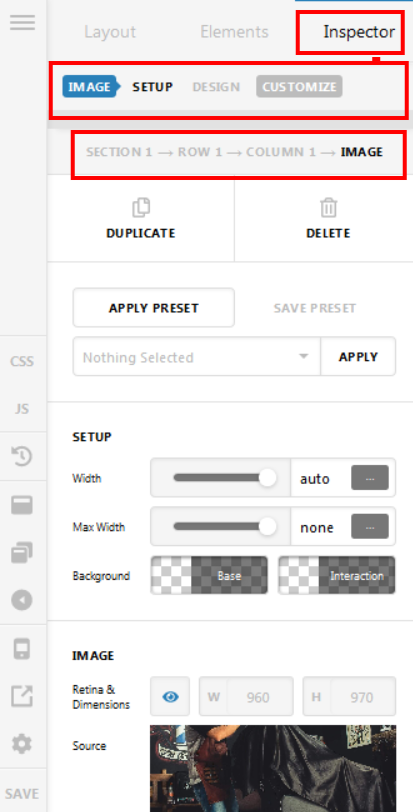
Task: Select SECTION 1 in breadcrumb
Action: tap(119, 152)
